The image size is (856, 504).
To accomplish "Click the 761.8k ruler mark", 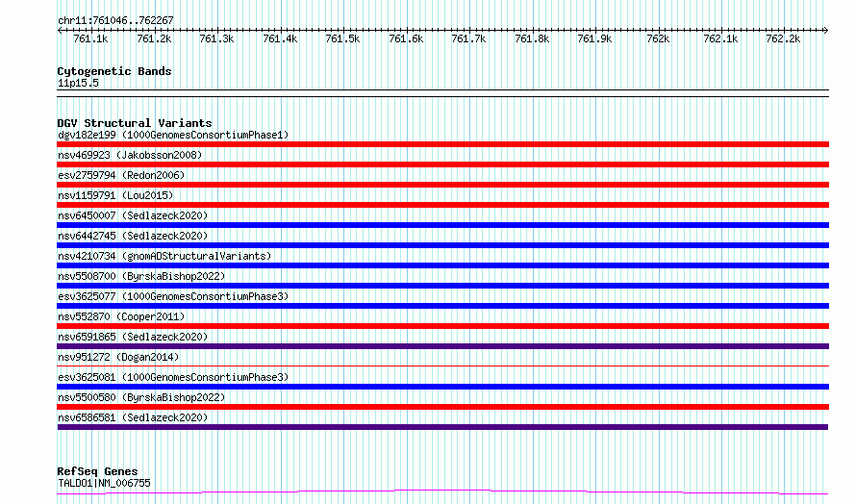I will (x=532, y=38).
